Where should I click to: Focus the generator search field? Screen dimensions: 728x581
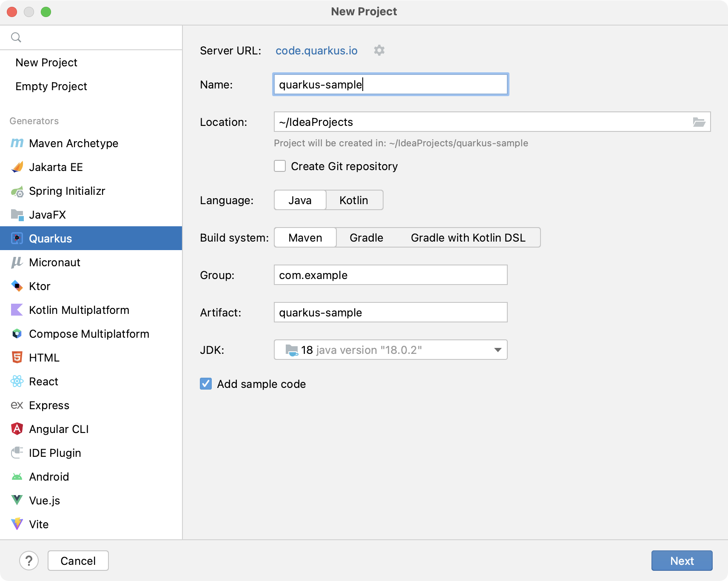coord(91,37)
